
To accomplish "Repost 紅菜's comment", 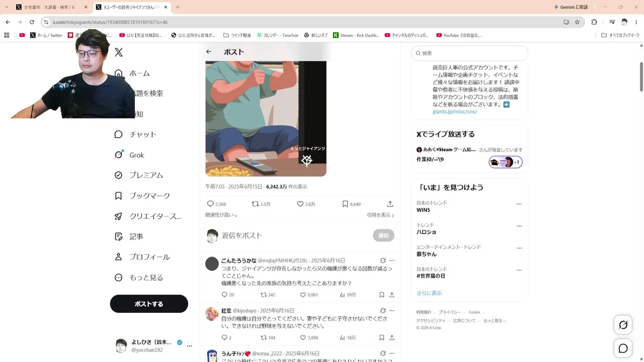I will 268,337.
